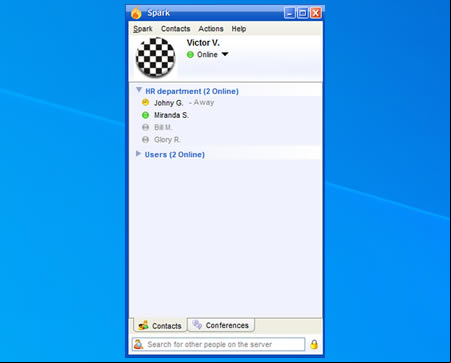The height and width of the screenshot is (363, 451).
Task: Click the Spark flame logo
Action: 136,13
